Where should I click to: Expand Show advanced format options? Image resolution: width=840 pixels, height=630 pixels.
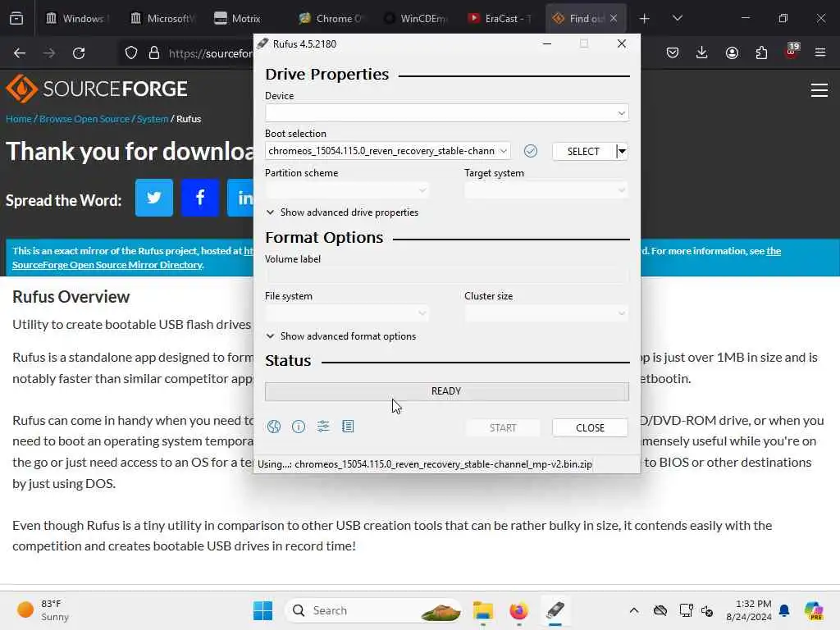click(x=341, y=336)
